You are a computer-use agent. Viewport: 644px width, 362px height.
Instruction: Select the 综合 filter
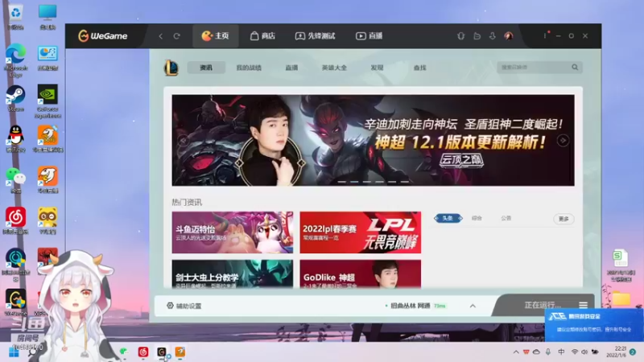(x=477, y=218)
